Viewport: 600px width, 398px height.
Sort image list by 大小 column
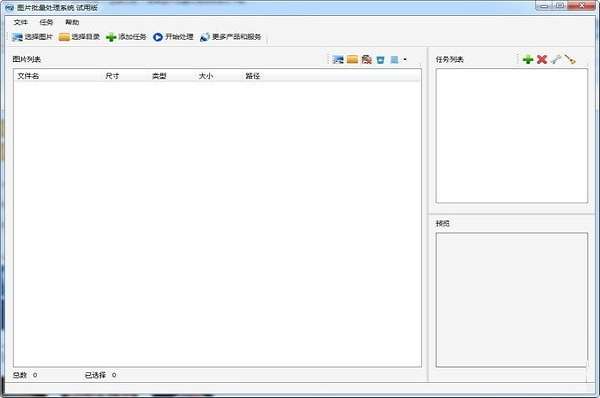tap(205, 76)
